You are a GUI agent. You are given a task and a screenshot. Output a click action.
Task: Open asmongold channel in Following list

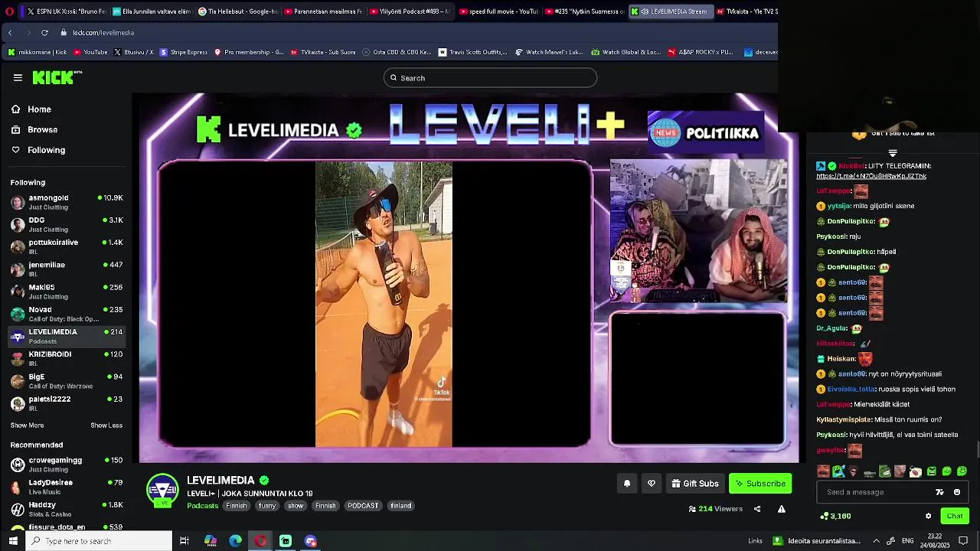point(67,202)
